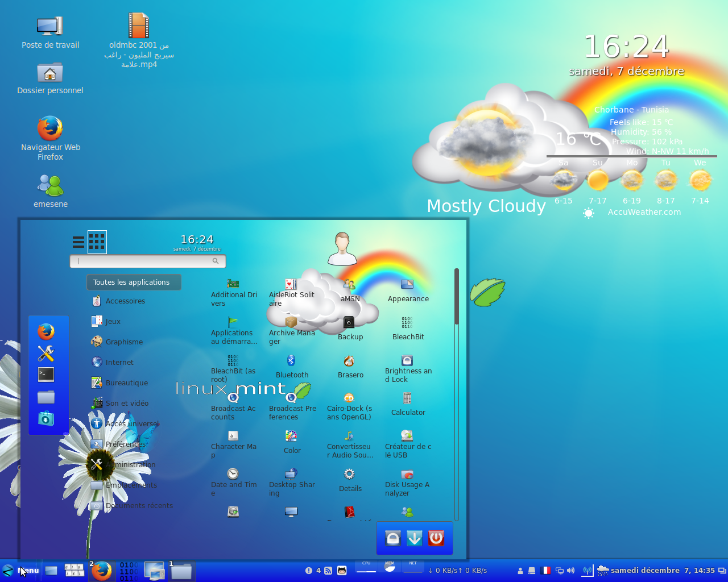Open Details system info
This screenshot has width=728, height=582.
[x=350, y=481]
